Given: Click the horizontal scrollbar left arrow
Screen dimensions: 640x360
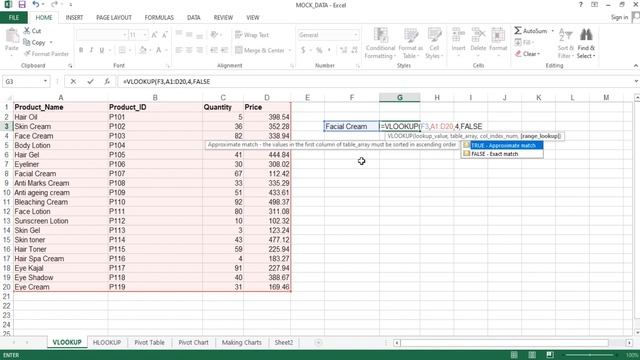Looking at the screenshot, I should point(396,343).
